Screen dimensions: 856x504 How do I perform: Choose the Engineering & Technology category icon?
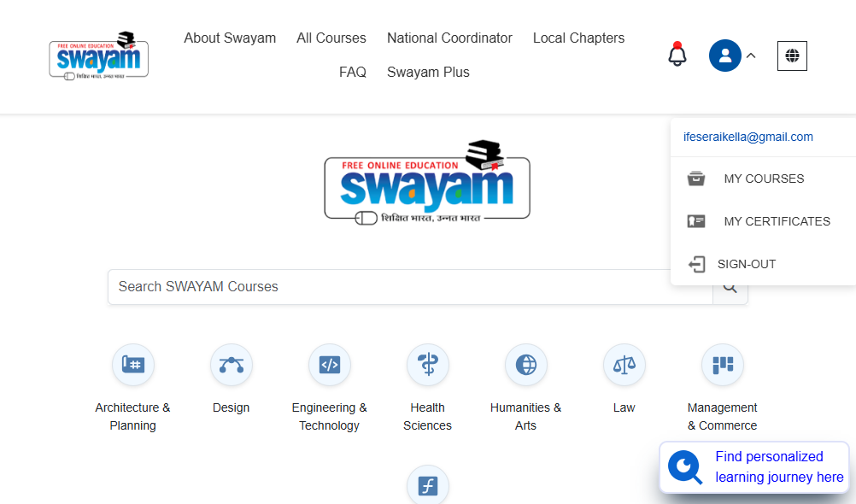(x=330, y=365)
